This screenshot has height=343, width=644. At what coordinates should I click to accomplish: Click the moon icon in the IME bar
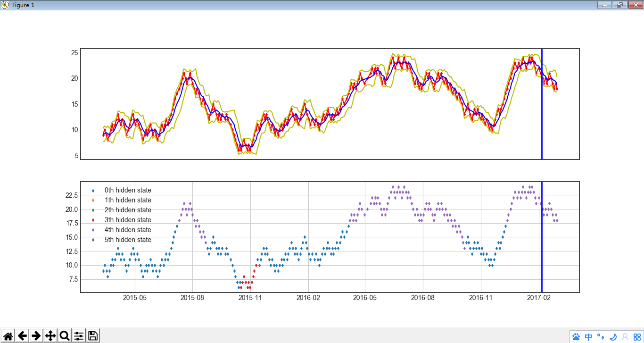(613, 337)
